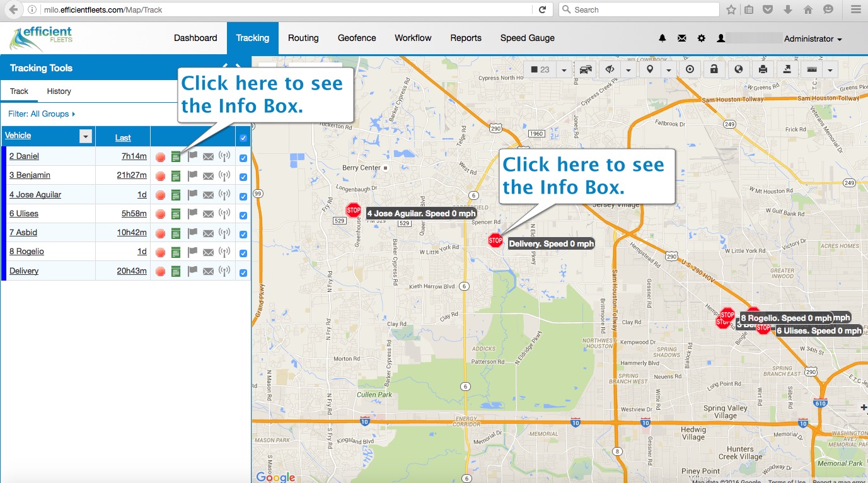868x483 pixels.
Task: Click the globe icon on map toolbar
Action: point(739,69)
